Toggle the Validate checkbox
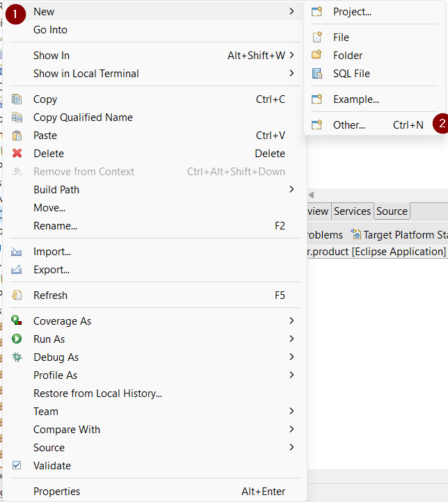 click(17, 466)
